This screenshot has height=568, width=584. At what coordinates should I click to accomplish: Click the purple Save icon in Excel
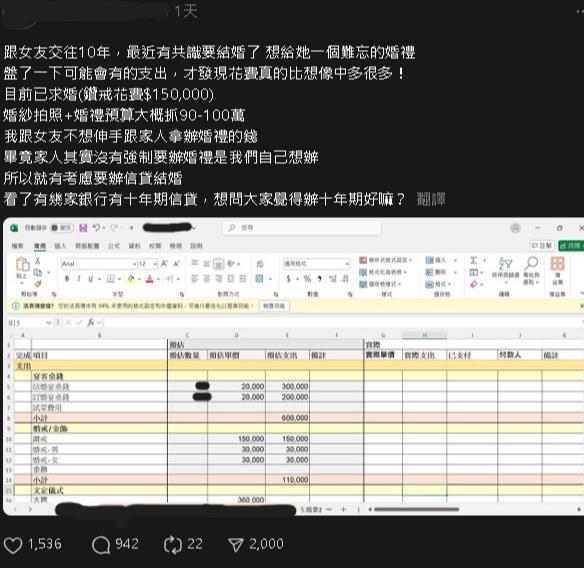(83, 228)
